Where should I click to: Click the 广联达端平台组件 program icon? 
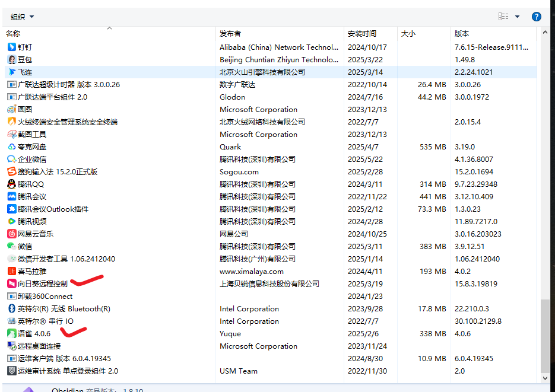point(12,97)
